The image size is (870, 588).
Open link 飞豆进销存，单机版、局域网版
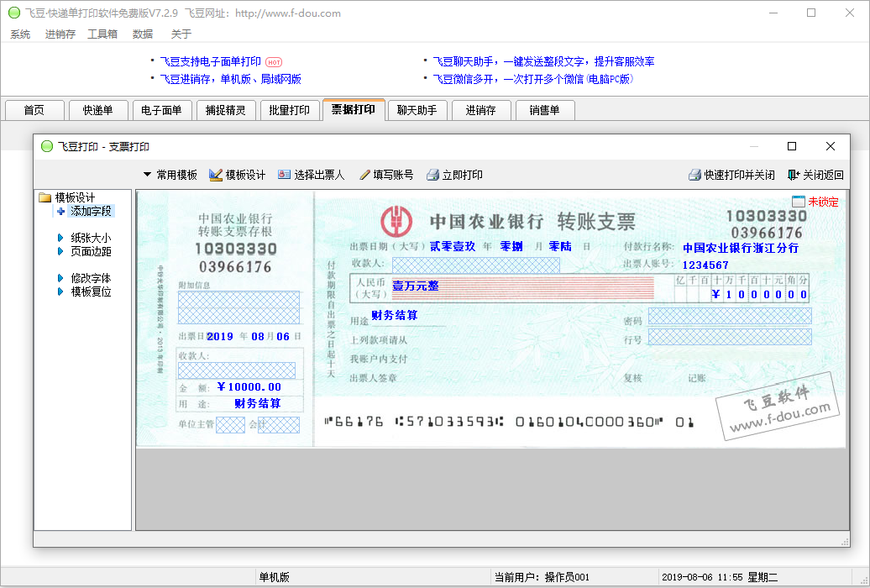coord(230,80)
